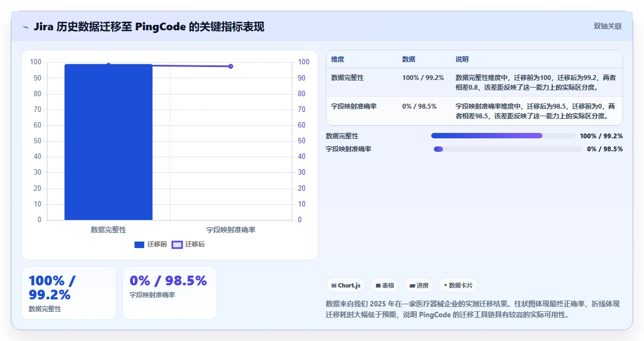Click the 数据完整性 progress bar
Viewport: 644px width, 341px height.
(502, 136)
